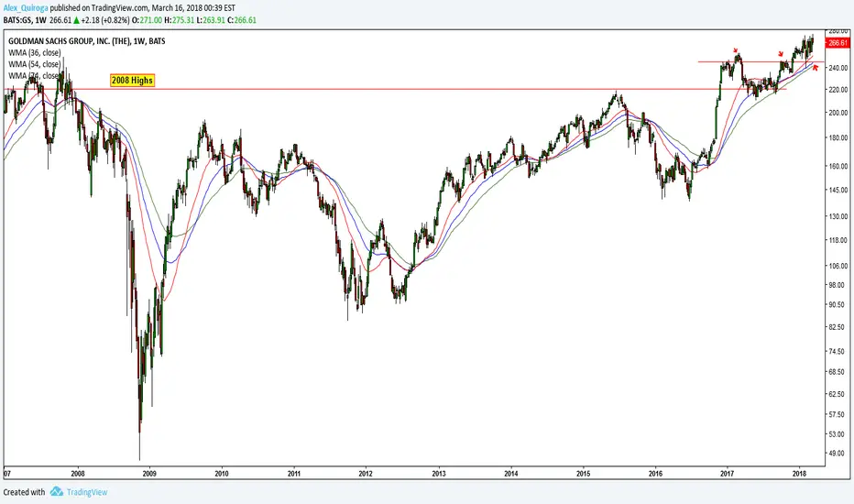Image resolution: width=854 pixels, height=504 pixels.
Task: Click the 2017 year label on time axis
Action: coord(728,474)
